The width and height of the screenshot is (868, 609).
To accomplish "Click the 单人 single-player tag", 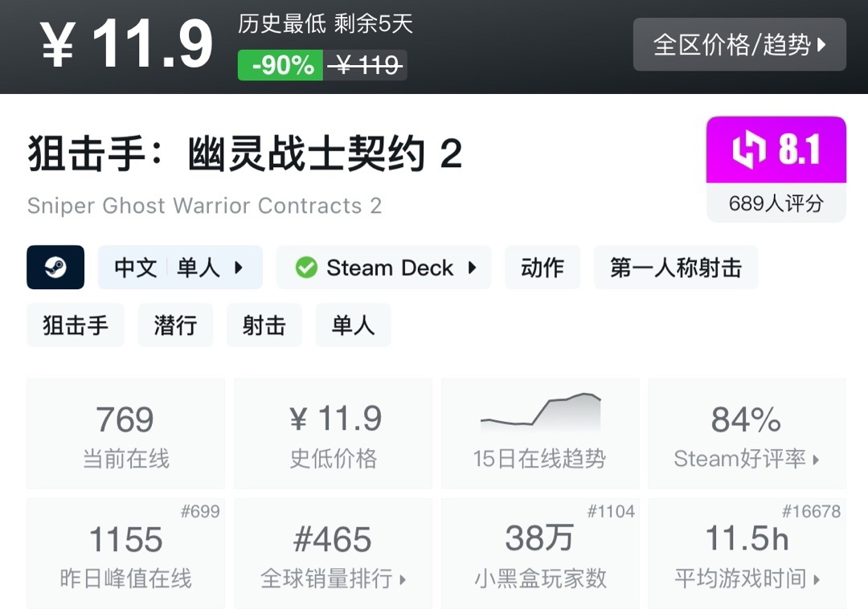I will [353, 325].
